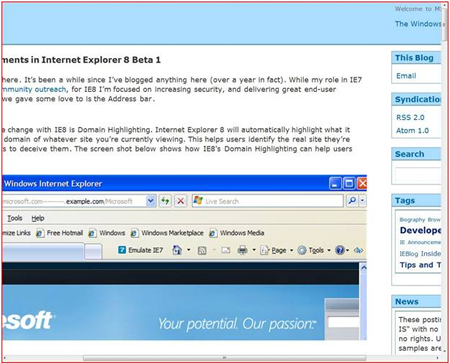
Task: Open the RSS 2.0 syndication link
Action: click(x=410, y=117)
